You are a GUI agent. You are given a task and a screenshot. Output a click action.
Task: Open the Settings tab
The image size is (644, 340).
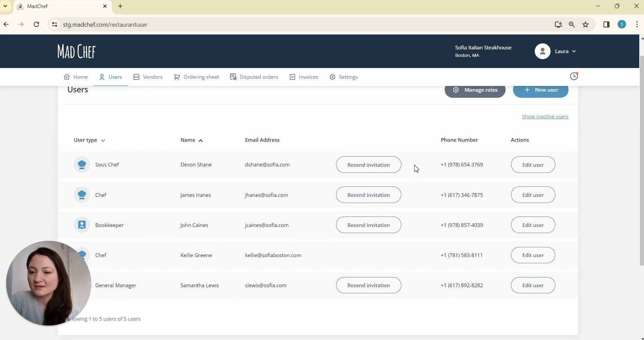[x=344, y=77]
